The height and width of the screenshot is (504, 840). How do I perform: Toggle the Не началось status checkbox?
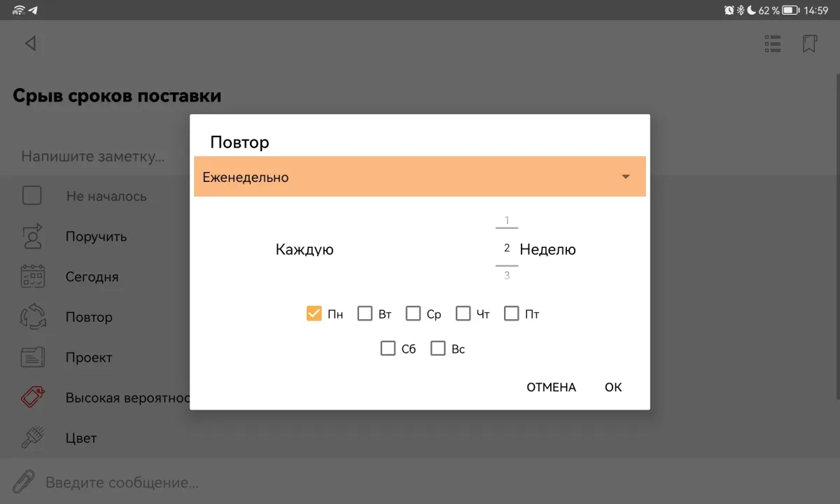(32, 196)
